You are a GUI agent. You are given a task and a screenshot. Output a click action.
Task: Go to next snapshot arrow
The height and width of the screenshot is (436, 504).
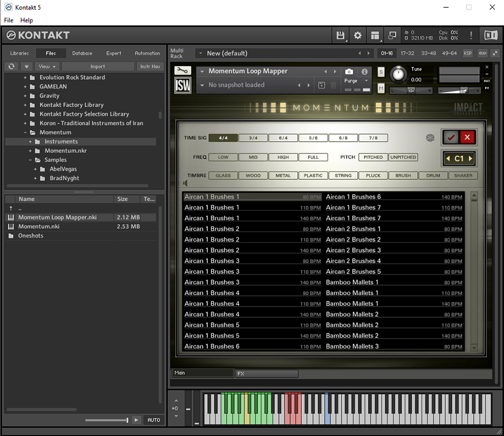click(x=309, y=85)
